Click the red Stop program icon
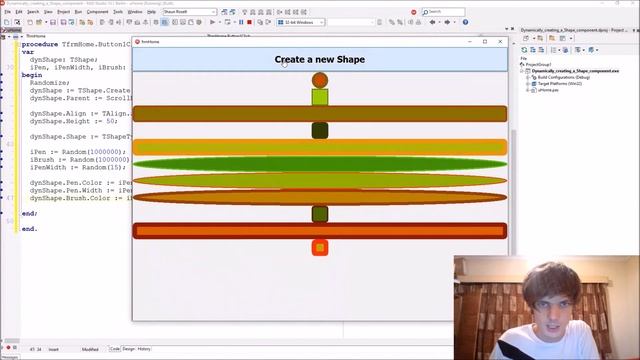 (249, 22)
